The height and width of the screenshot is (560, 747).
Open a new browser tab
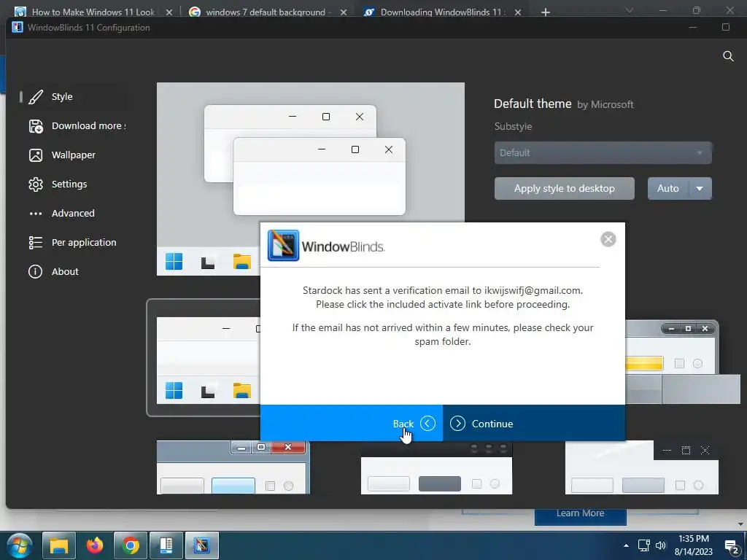pos(546,12)
